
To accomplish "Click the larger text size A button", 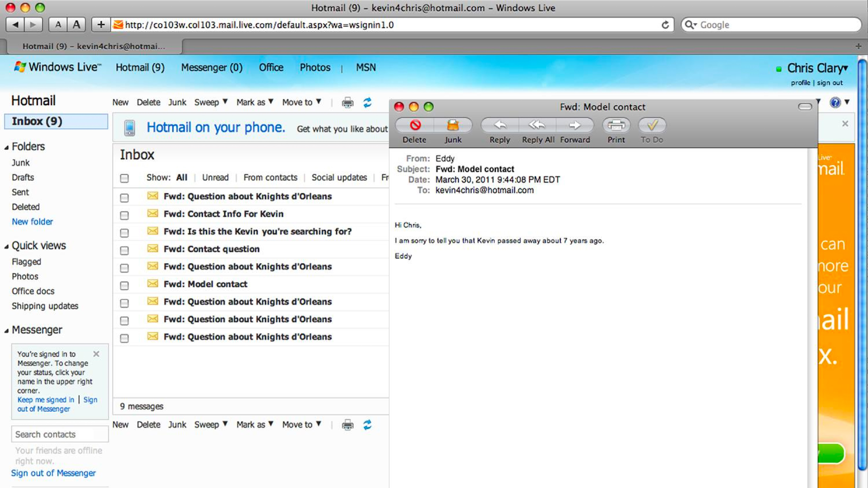I will [76, 25].
